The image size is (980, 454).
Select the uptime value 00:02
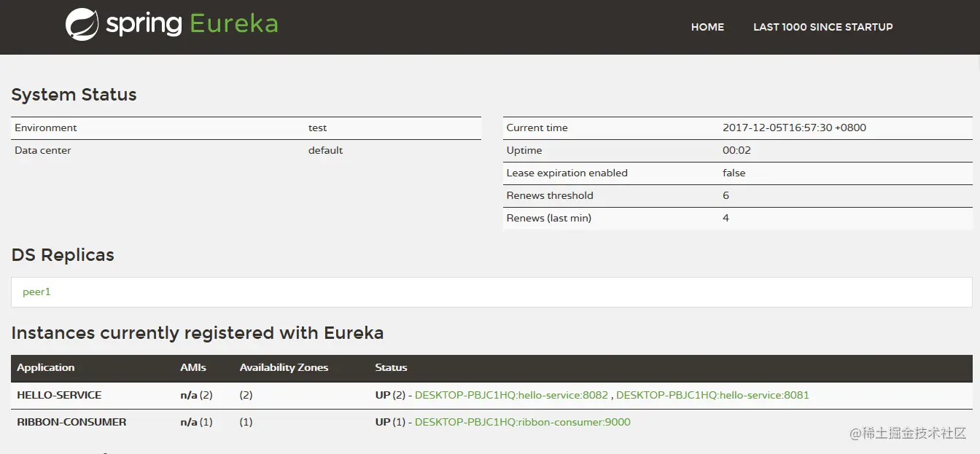click(x=736, y=150)
